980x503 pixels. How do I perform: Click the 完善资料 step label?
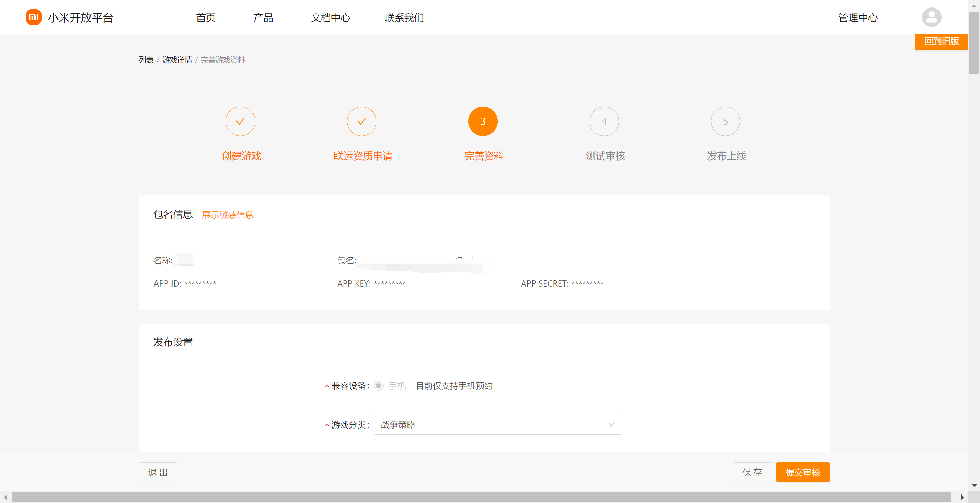pyautogui.click(x=484, y=156)
